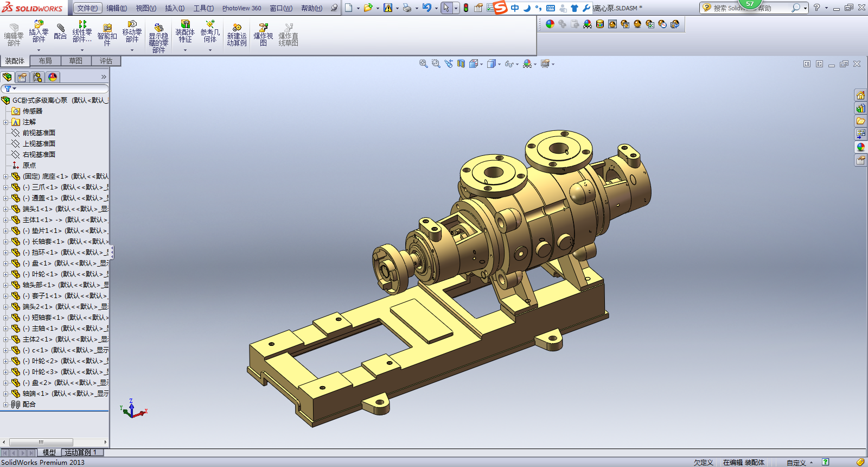Click the 智能扣件 smart fasteners tool
Image resolution: width=868 pixels, height=467 pixels.
pos(107,35)
